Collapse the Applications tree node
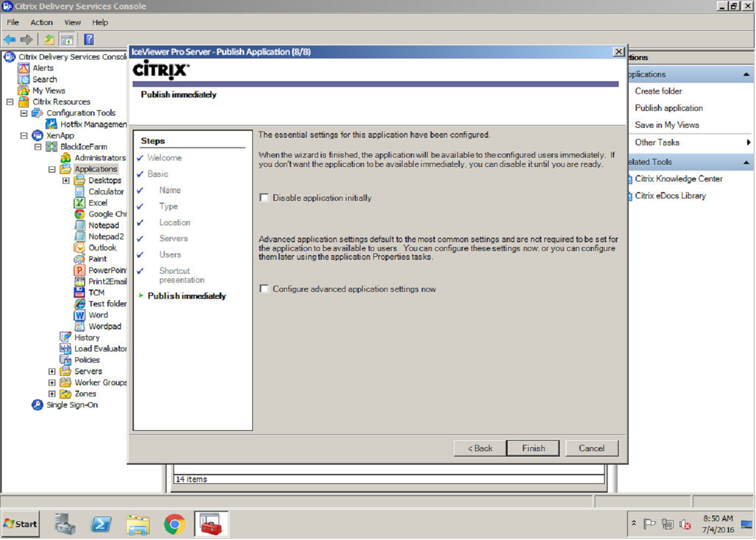The height and width of the screenshot is (540, 756). pyautogui.click(x=52, y=169)
